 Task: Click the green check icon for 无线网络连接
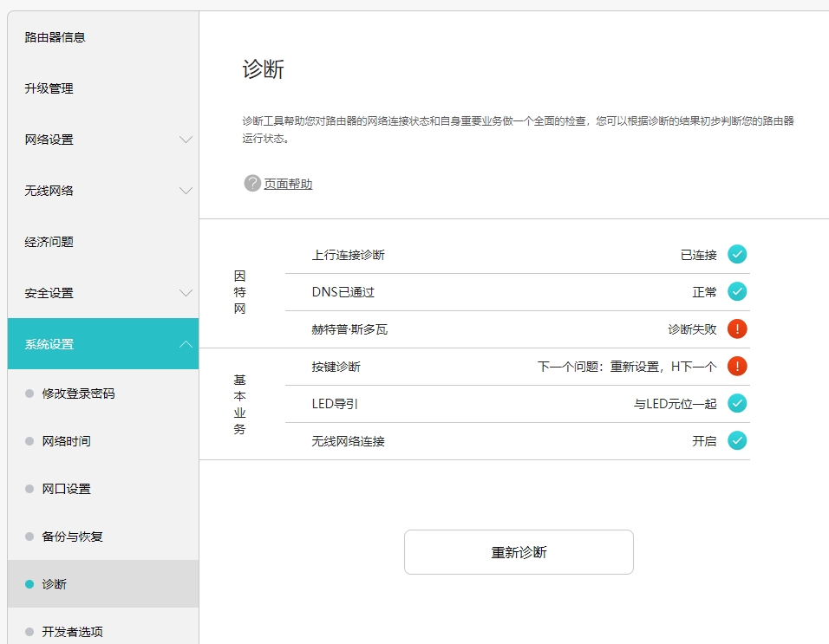737,440
